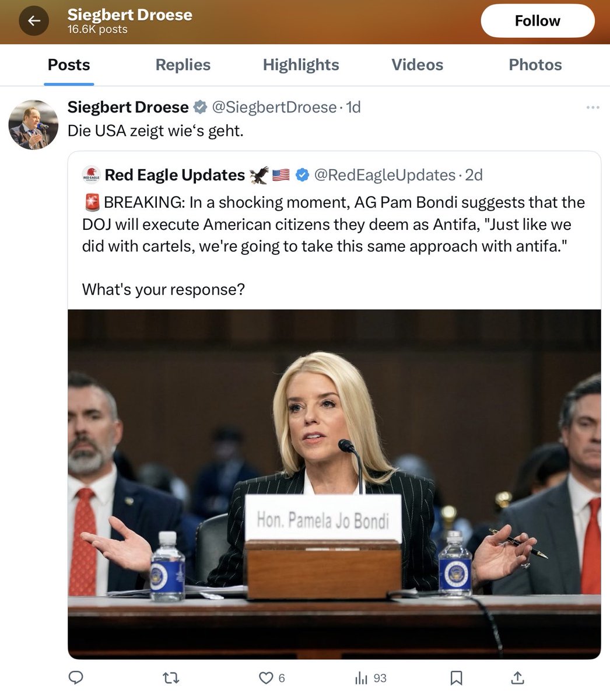
Task: Open Siegbert Droese's profile picture avatar
Action: [x=33, y=124]
